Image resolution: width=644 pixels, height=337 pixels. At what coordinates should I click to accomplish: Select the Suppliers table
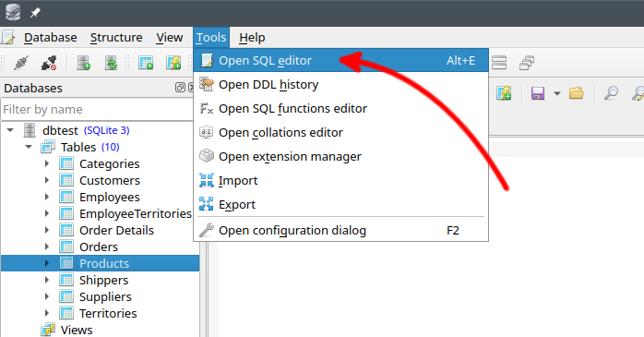click(105, 296)
